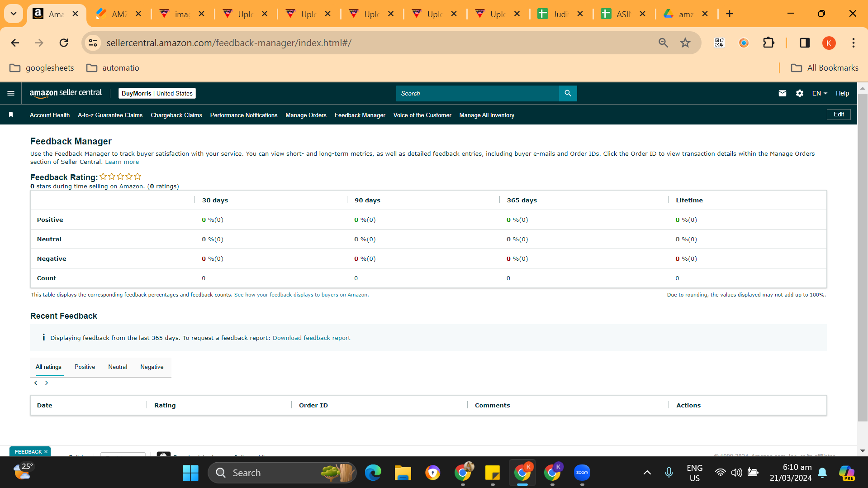868x488 pixels.
Task: Click the site information icon in address bar
Action: pos(93,43)
